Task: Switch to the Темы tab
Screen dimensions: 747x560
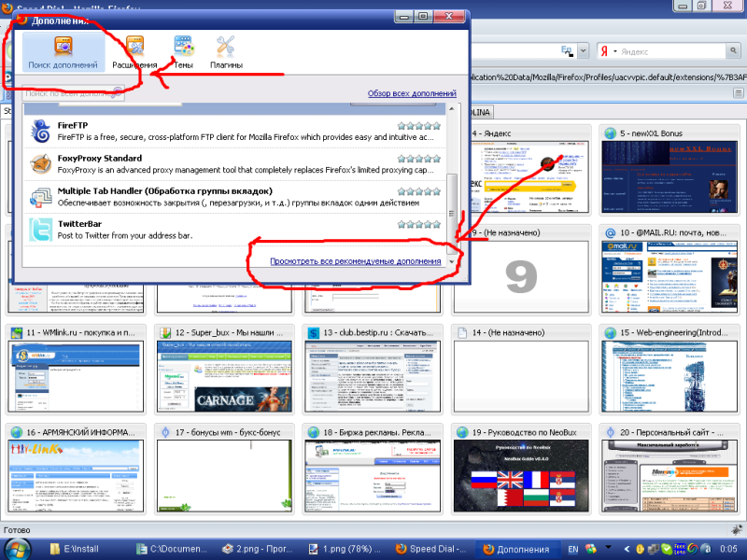Action: pos(183,52)
